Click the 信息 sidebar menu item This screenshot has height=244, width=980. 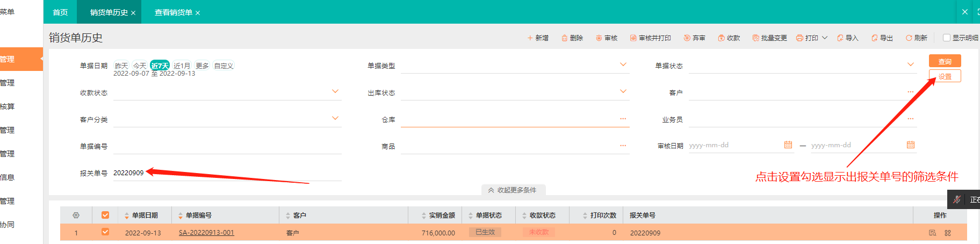[8, 177]
